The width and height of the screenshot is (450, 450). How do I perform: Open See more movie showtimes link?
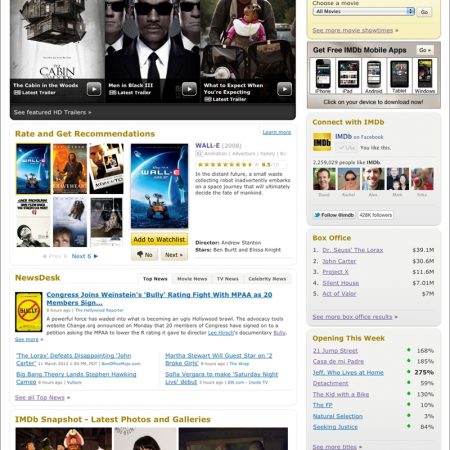353,30
